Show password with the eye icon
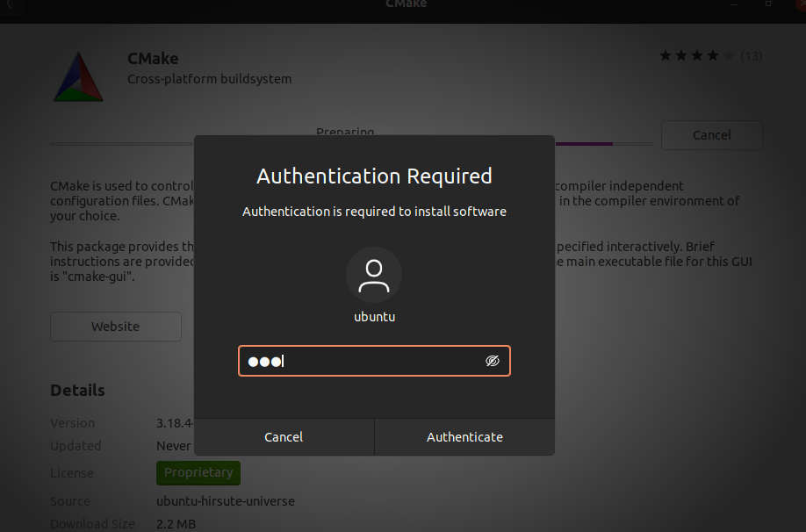 tap(493, 361)
